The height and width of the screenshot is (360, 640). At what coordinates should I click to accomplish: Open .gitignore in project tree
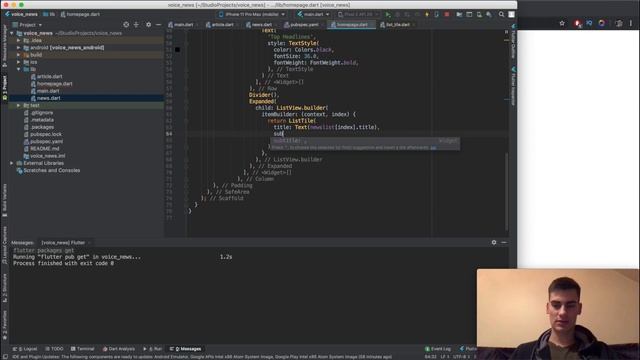(x=42, y=113)
